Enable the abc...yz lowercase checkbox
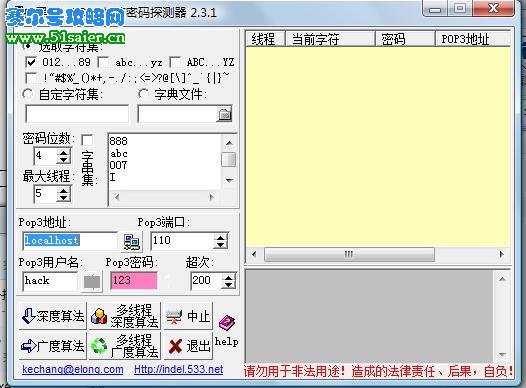 click(103, 62)
